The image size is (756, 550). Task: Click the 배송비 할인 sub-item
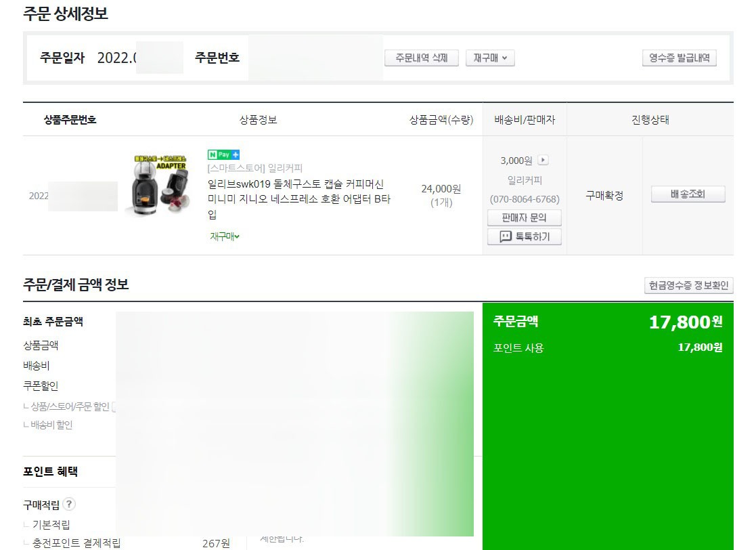tap(48, 425)
